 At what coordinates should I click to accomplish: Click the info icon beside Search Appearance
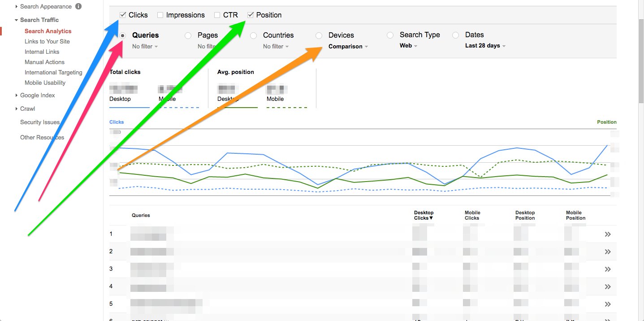pyautogui.click(x=78, y=7)
